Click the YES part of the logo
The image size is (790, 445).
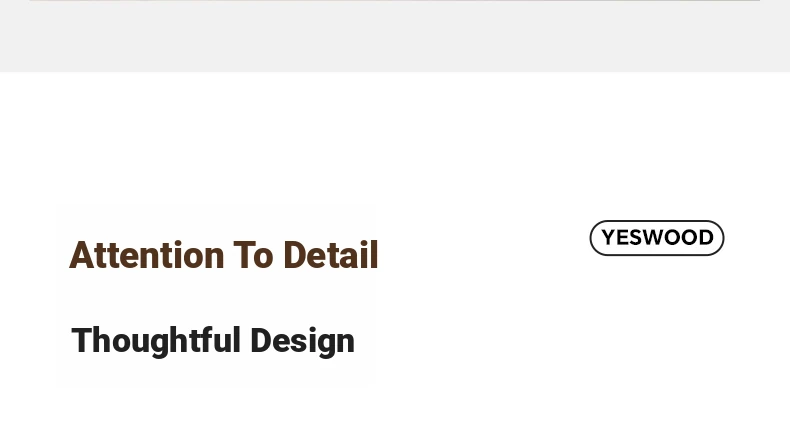[x=623, y=237]
